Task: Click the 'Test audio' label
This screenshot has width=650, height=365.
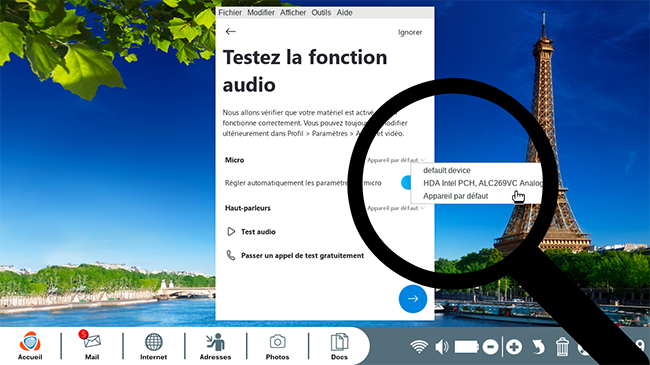Action: coord(258,232)
